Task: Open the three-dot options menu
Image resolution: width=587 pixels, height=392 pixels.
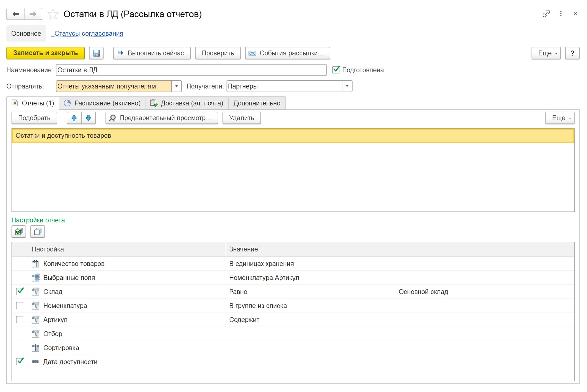Action: pyautogui.click(x=561, y=13)
